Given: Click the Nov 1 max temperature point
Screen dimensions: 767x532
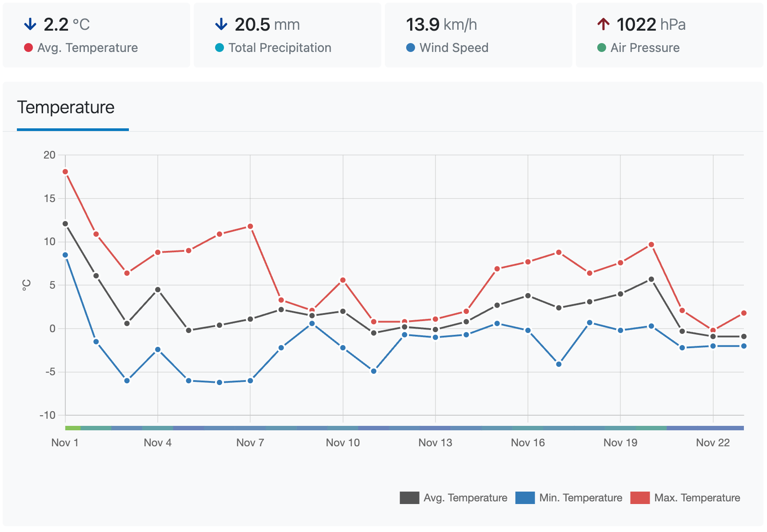Looking at the screenshot, I should (65, 172).
